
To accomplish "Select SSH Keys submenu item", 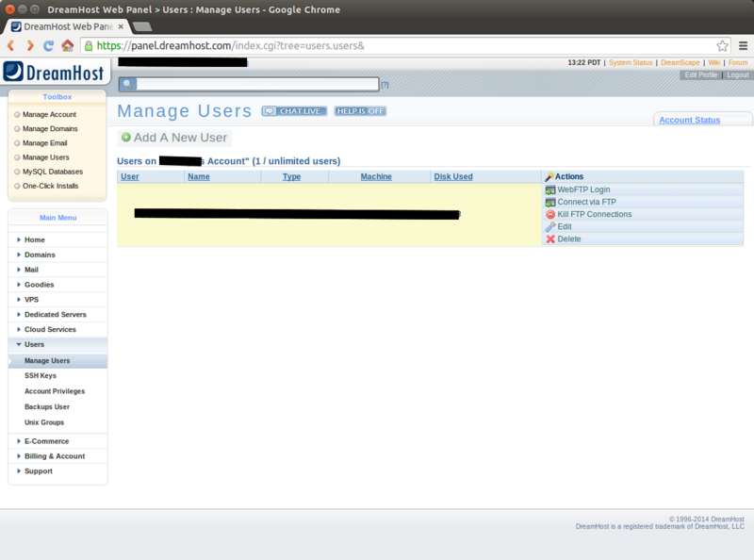I will (41, 376).
